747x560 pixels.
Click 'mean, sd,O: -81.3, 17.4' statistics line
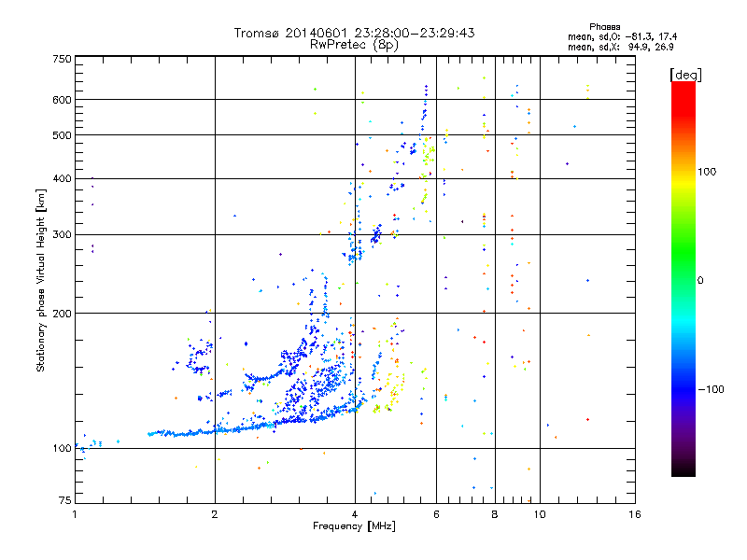coord(622,36)
